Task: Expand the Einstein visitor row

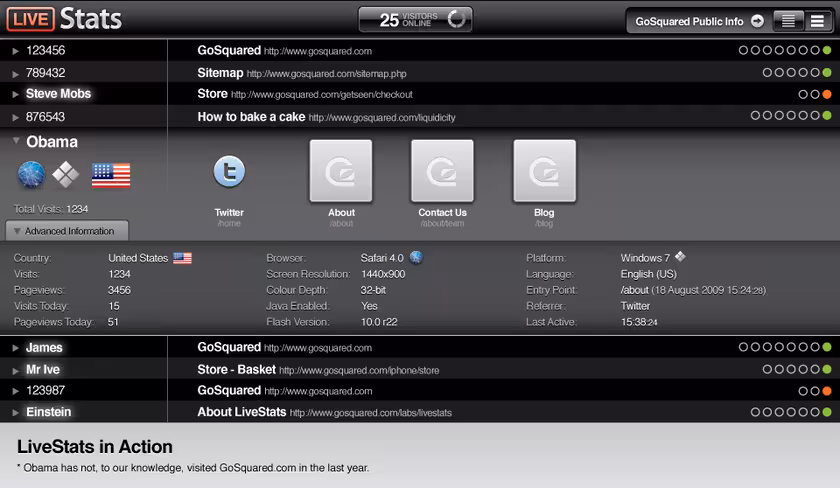Action: click(x=16, y=412)
